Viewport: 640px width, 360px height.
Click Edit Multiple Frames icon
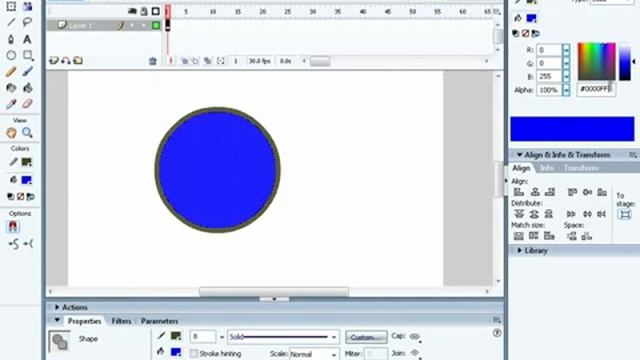pyautogui.click(x=208, y=61)
